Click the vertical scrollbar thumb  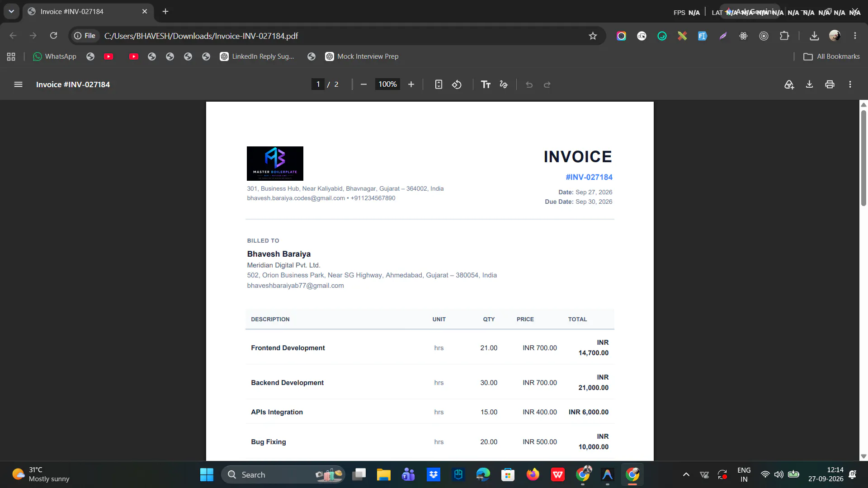[863, 158]
